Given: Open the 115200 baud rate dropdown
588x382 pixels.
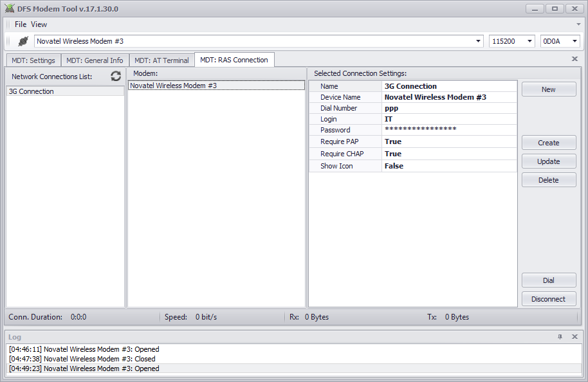Looking at the screenshot, I should coord(529,41).
